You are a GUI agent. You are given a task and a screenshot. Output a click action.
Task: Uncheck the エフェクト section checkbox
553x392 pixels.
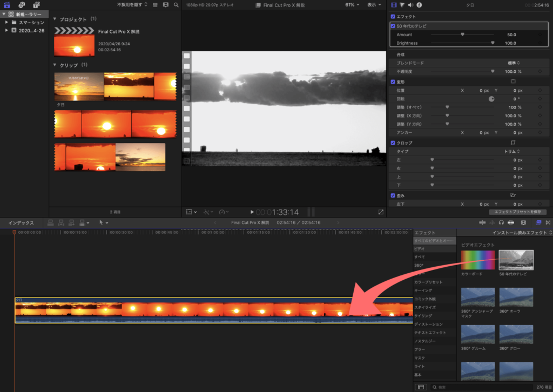[x=393, y=17]
